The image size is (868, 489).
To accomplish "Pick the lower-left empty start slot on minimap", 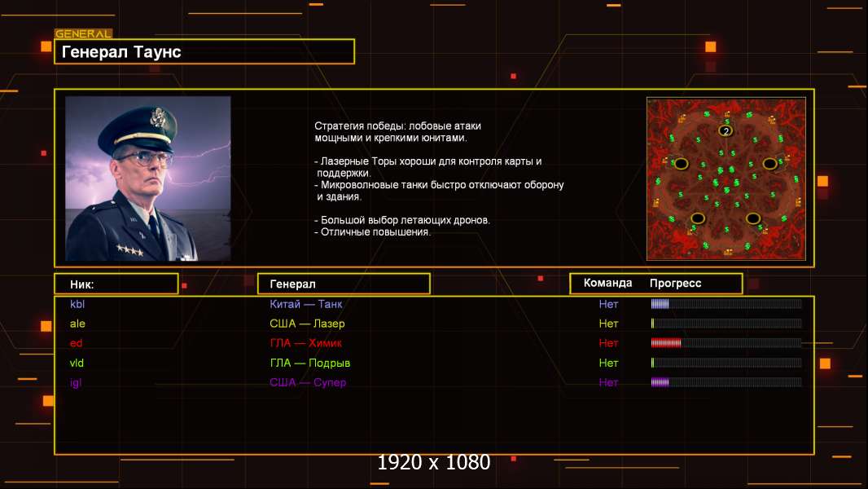I will click(x=698, y=218).
